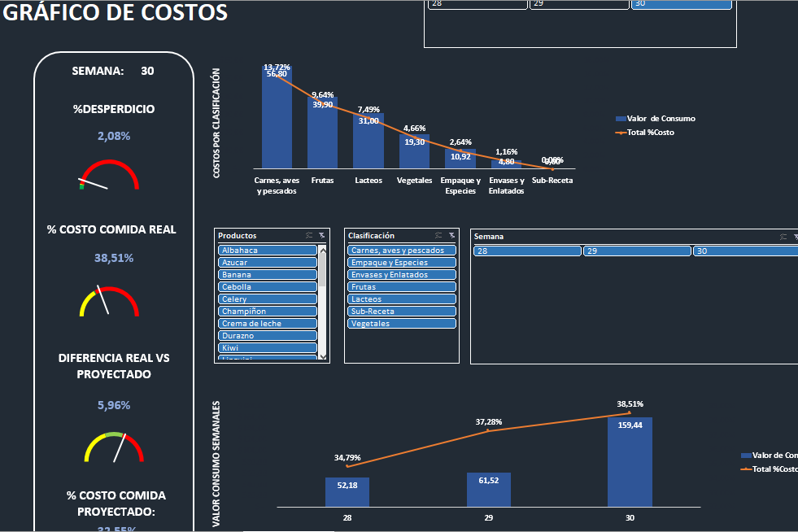The width and height of the screenshot is (798, 532).
Task: Toggle Crema de leche product filter
Action: [x=267, y=324]
